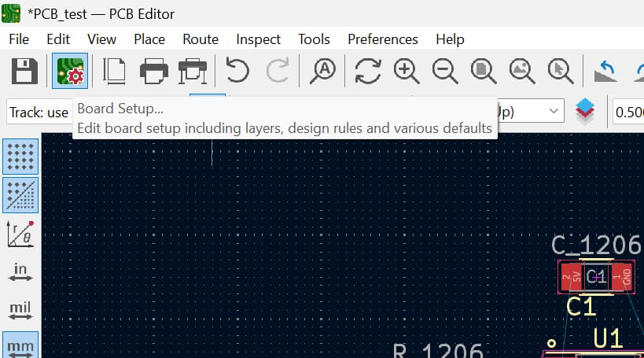Open the page settings sheet icon

(x=116, y=72)
